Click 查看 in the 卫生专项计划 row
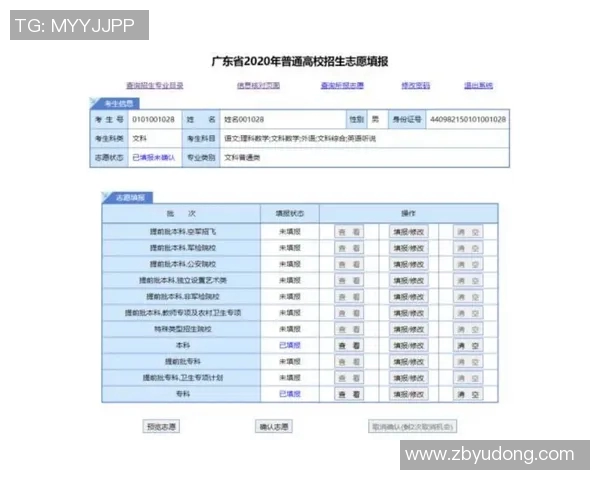Viewport: 600px width, 480px height. [x=349, y=378]
